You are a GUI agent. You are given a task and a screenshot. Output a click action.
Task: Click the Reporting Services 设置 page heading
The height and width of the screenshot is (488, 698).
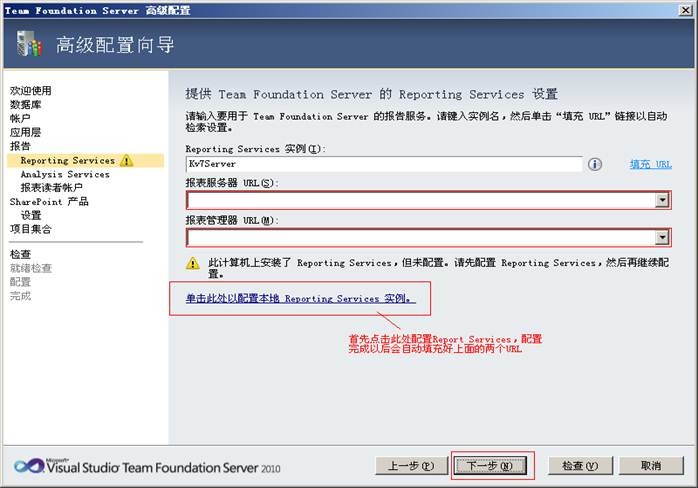[372, 94]
